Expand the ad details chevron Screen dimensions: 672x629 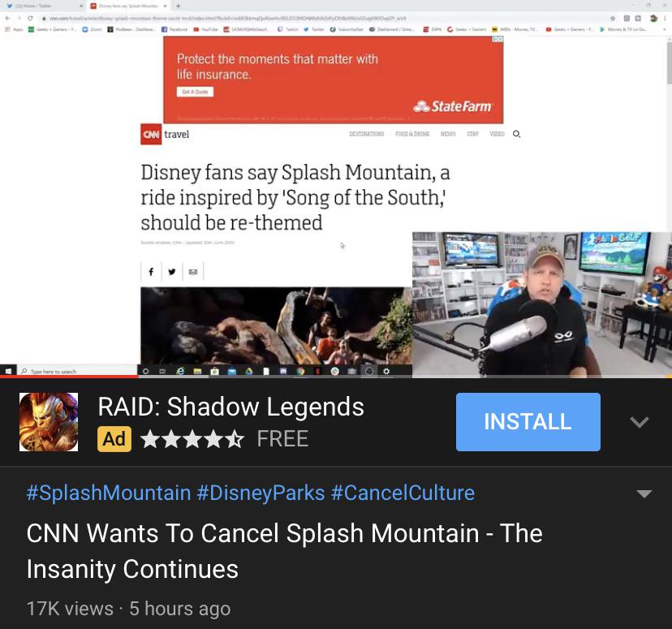click(x=639, y=422)
